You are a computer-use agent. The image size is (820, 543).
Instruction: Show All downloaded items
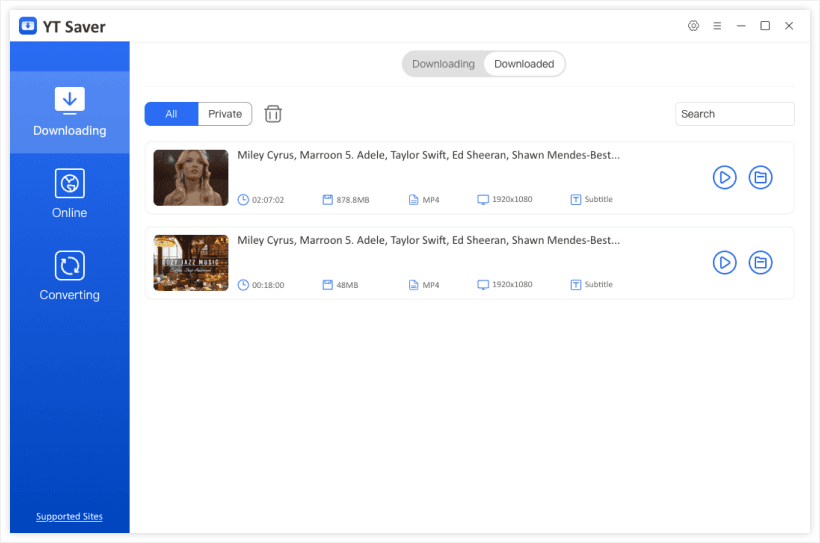coord(172,114)
